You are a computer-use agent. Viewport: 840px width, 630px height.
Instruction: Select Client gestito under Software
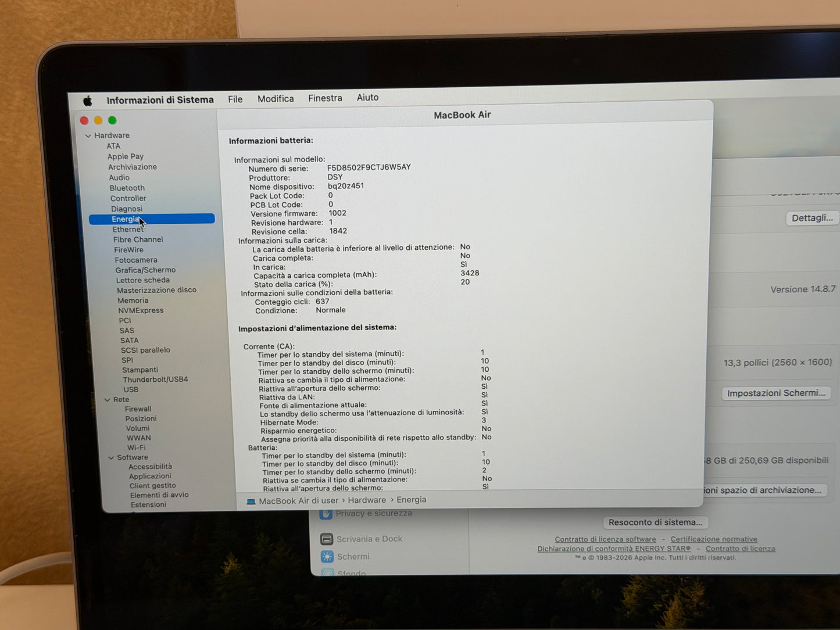tap(153, 485)
